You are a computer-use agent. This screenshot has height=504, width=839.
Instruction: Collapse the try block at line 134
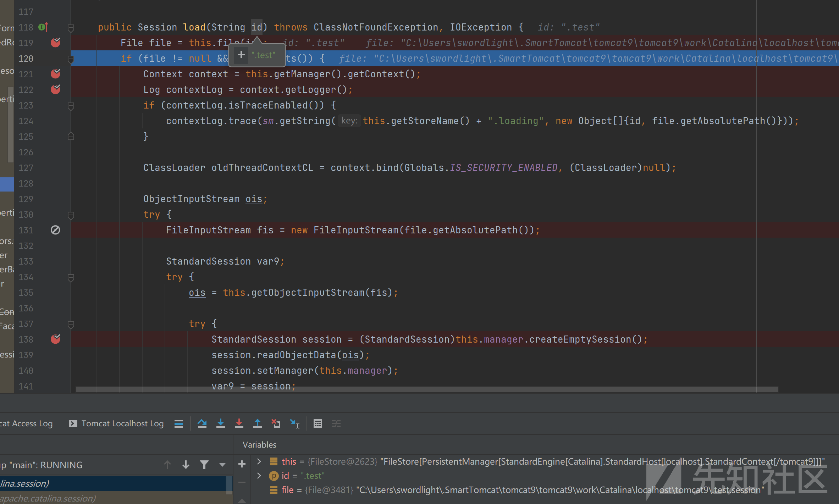(x=71, y=277)
